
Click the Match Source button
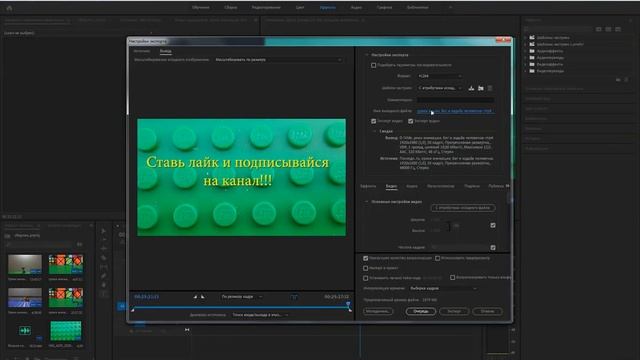[x=463, y=208]
